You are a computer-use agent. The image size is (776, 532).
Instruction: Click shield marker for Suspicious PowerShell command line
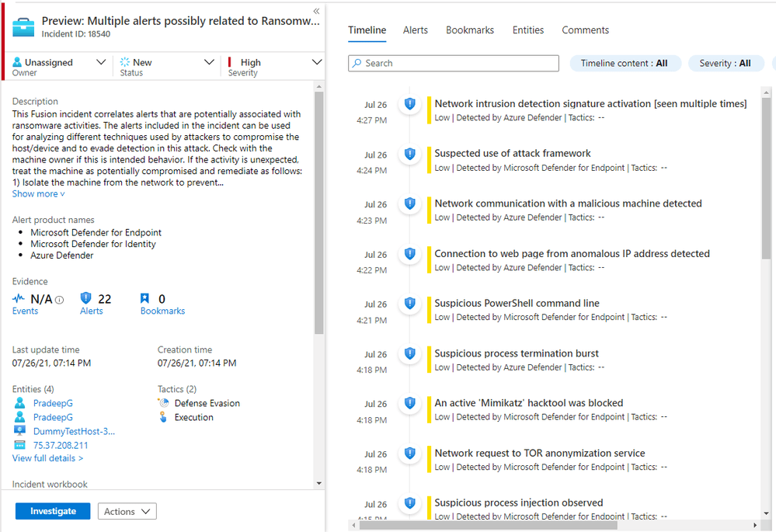(410, 303)
